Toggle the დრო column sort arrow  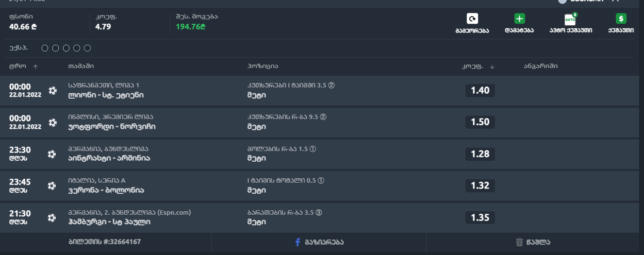pos(35,67)
